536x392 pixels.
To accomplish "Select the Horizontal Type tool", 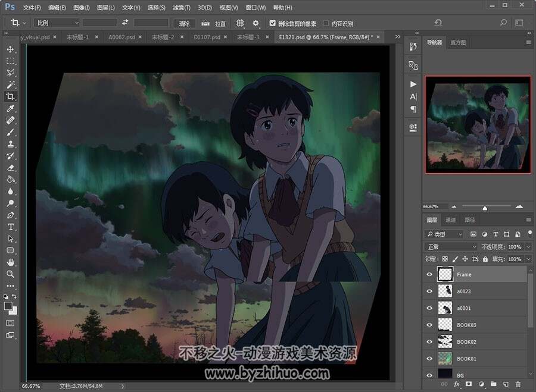I will [10, 227].
